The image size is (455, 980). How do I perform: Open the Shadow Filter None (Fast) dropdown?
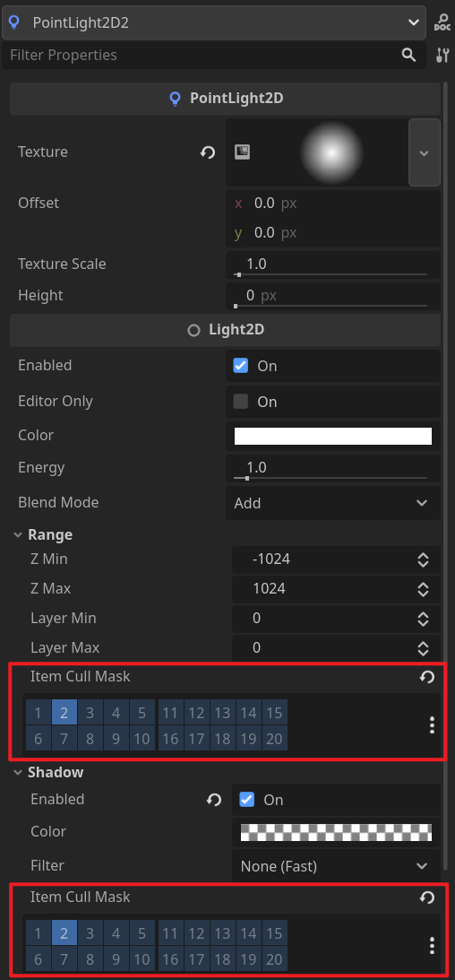coord(336,866)
